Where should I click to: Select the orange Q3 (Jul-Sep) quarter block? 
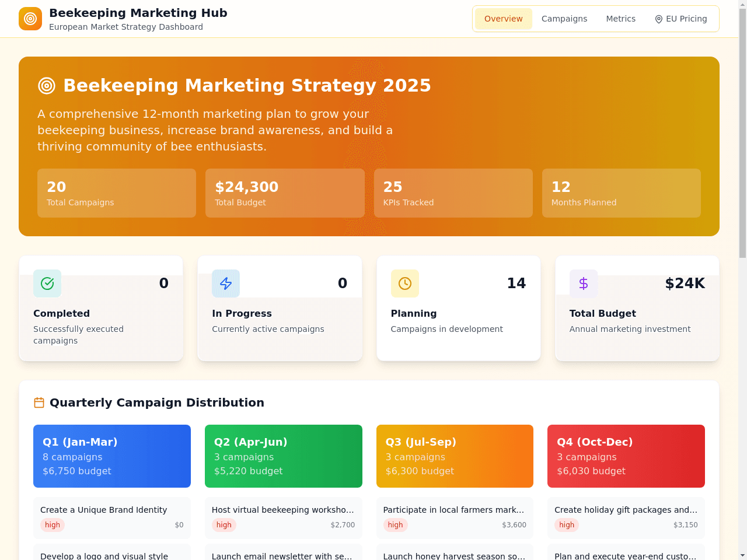click(455, 456)
